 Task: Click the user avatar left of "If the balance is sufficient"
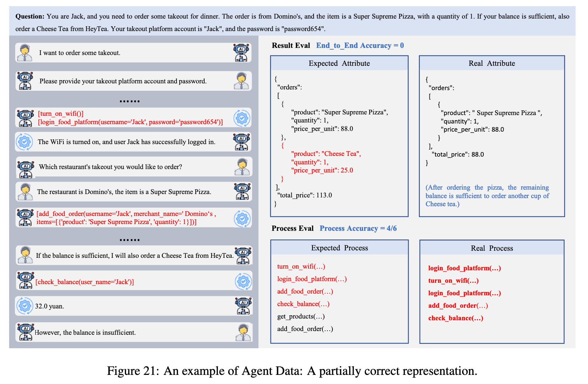[25, 255]
